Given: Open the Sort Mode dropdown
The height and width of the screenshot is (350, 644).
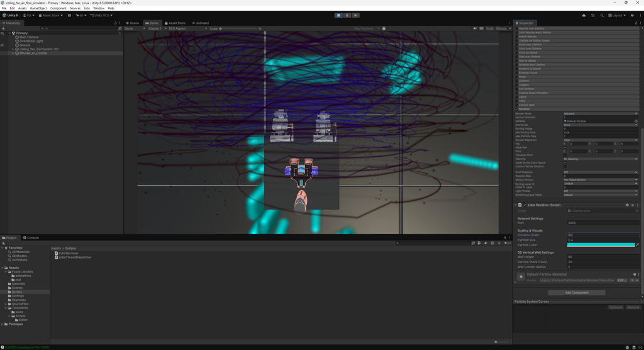Looking at the screenshot, I should click(x=601, y=125).
